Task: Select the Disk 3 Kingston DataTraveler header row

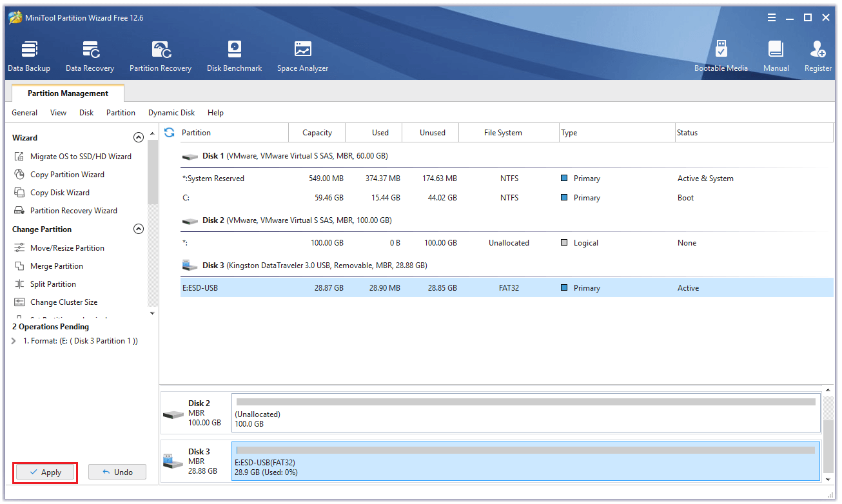Action: [x=507, y=266]
